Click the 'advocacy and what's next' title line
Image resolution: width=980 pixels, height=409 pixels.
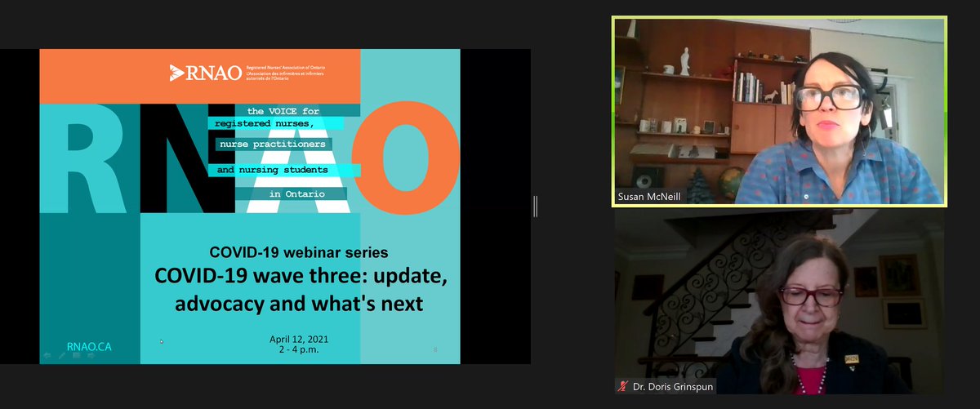[x=299, y=304]
